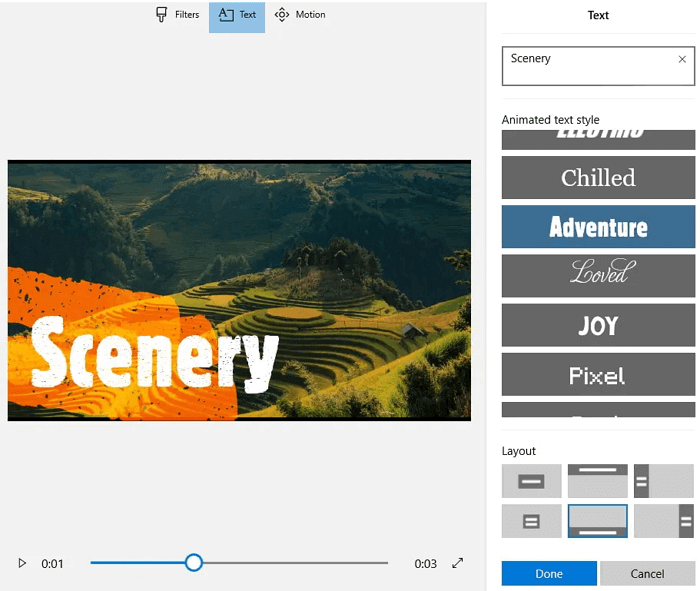This screenshot has height=591, width=700.
Task: Select the Pixel text style
Action: pos(598,375)
